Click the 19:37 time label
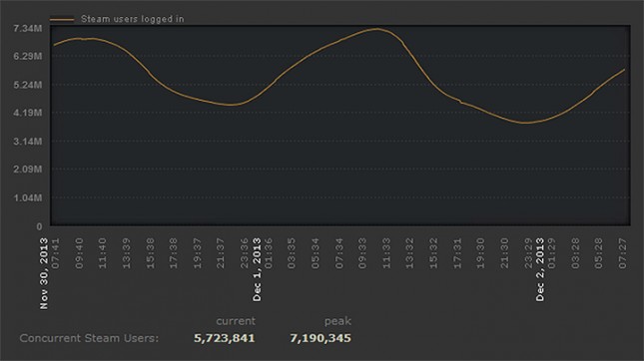This screenshot has width=644, height=361. pyautogui.click(x=197, y=253)
